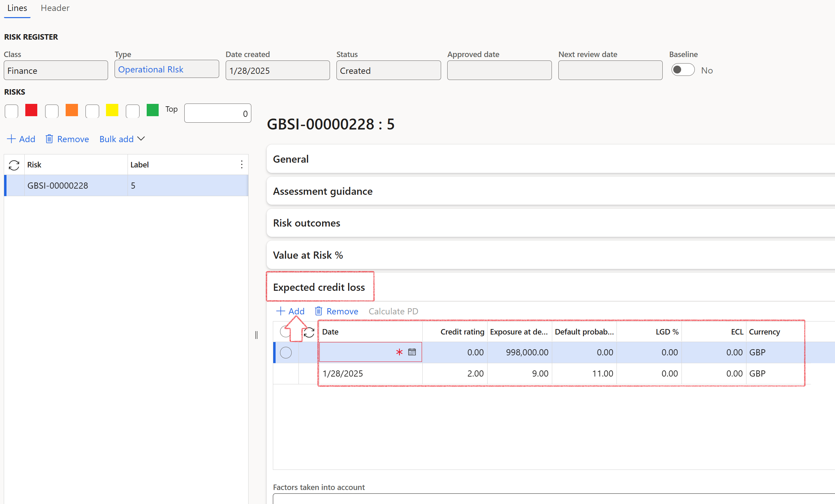Image resolution: width=835 pixels, height=504 pixels.
Task: Select the radio button on highlighted ECL row
Action: pyautogui.click(x=286, y=352)
